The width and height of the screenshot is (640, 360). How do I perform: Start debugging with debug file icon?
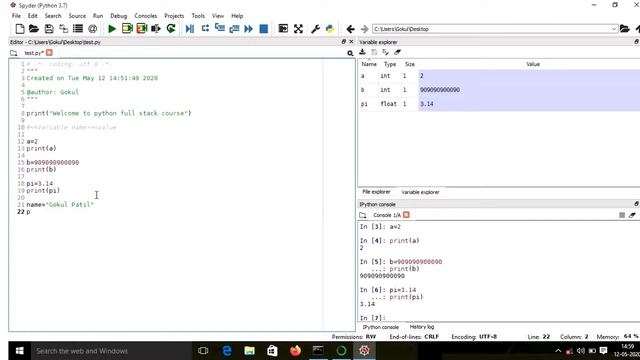190,29
